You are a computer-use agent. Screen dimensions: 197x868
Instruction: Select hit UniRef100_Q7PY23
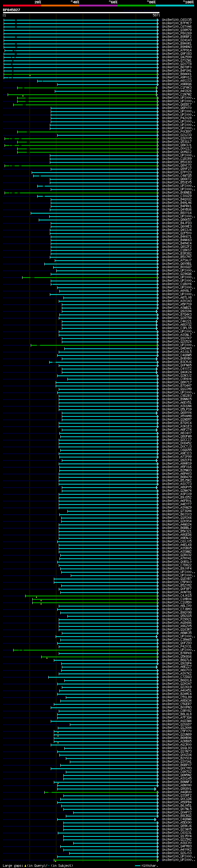(177, 172)
